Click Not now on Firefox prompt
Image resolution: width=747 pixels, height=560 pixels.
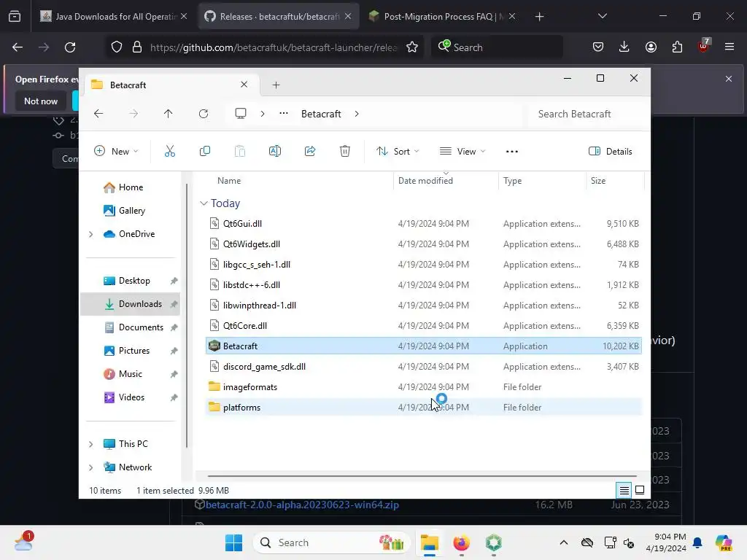pos(41,101)
